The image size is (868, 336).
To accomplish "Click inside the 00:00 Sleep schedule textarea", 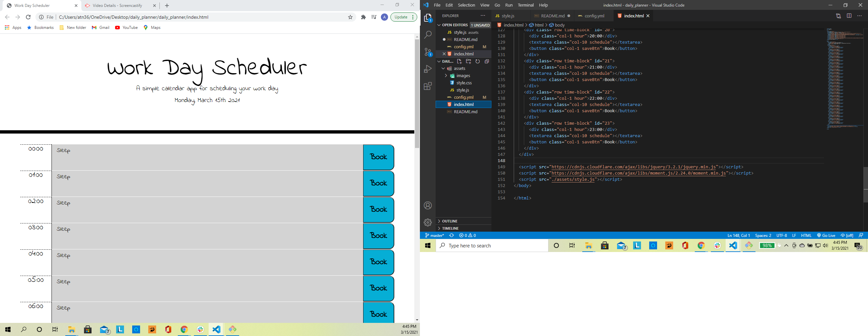I will (202, 157).
